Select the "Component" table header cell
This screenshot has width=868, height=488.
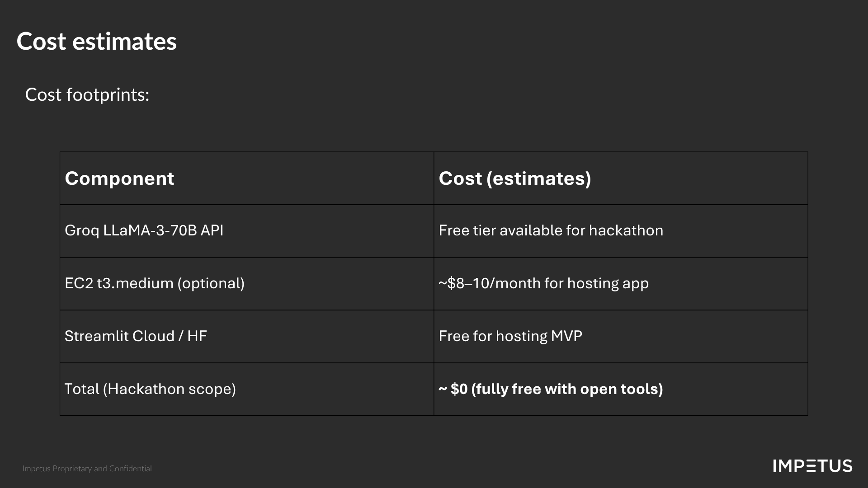(119, 178)
